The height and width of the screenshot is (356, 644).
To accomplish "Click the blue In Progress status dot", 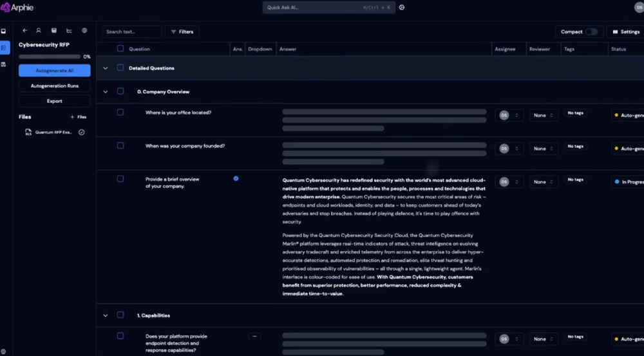I will [x=617, y=182].
